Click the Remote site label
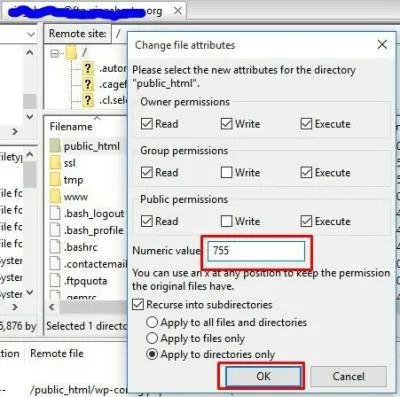The width and height of the screenshot is (400, 397). pos(77,33)
